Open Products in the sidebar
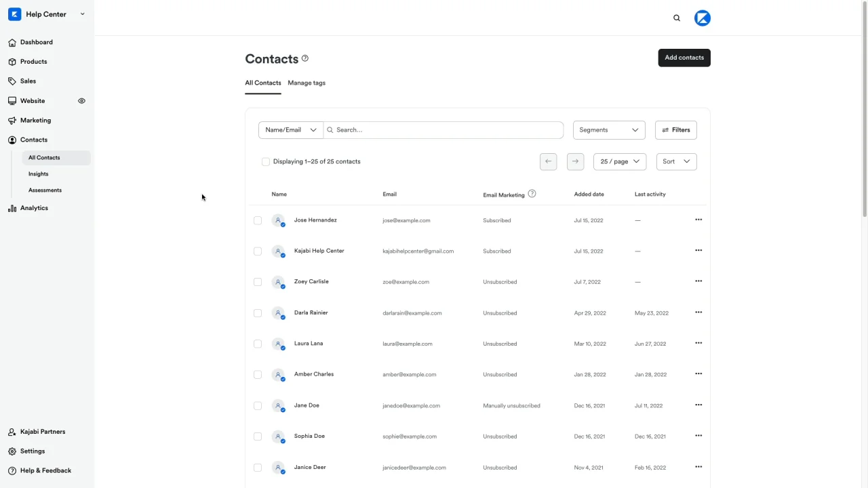 pyautogui.click(x=34, y=62)
